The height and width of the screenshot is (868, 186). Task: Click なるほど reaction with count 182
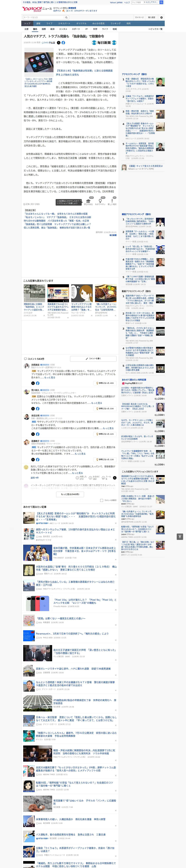tap(94, 478)
